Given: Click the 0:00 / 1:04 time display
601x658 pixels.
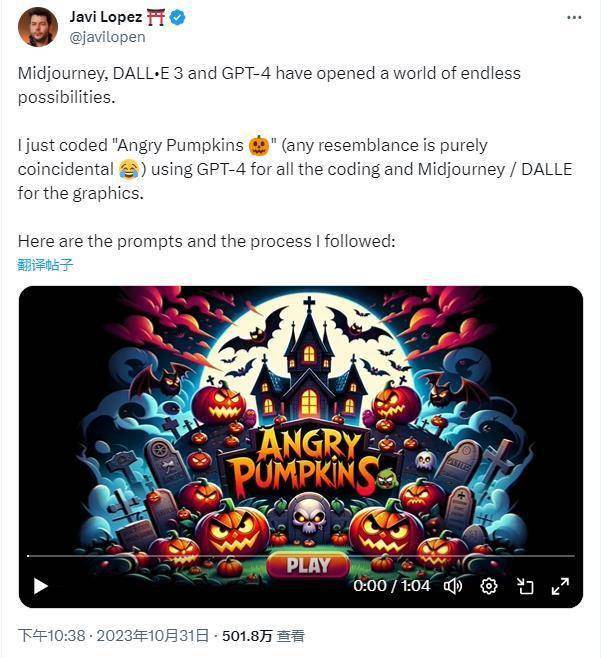Looking at the screenshot, I should [391, 586].
